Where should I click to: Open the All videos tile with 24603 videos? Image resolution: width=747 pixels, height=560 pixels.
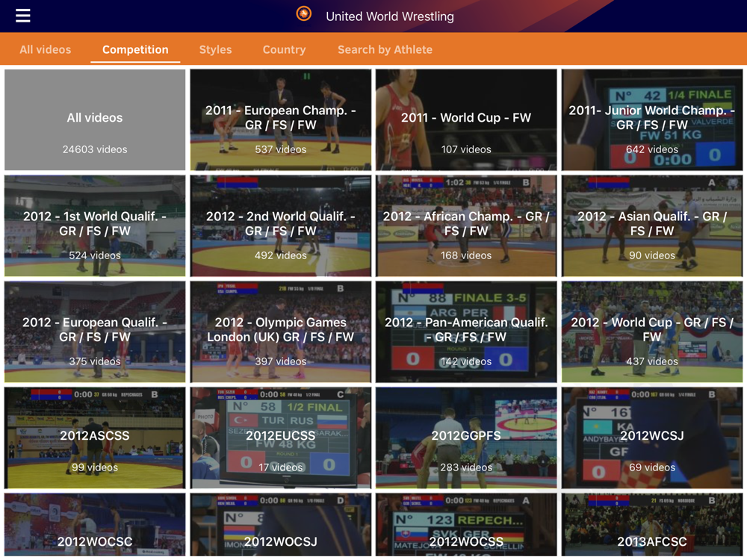click(95, 120)
